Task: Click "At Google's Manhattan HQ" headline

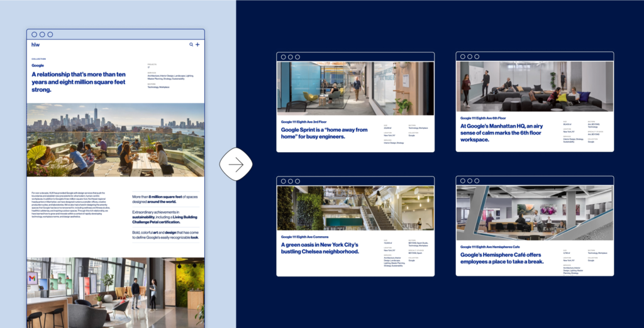Action: pos(501,133)
